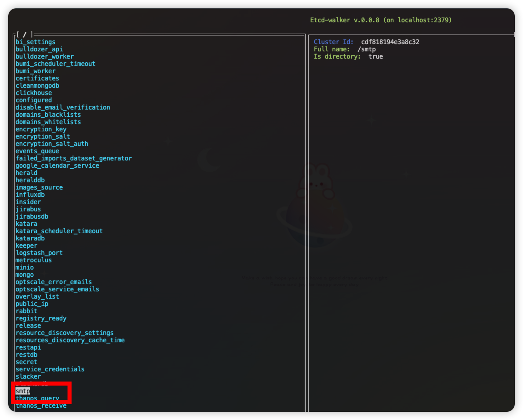Open the metroculus entry
The image size is (523, 420).
33,260
